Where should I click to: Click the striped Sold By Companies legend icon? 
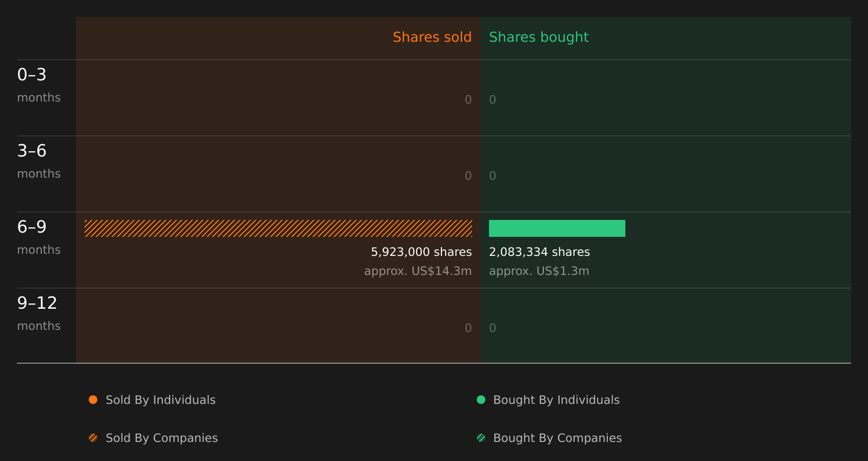(x=93, y=438)
